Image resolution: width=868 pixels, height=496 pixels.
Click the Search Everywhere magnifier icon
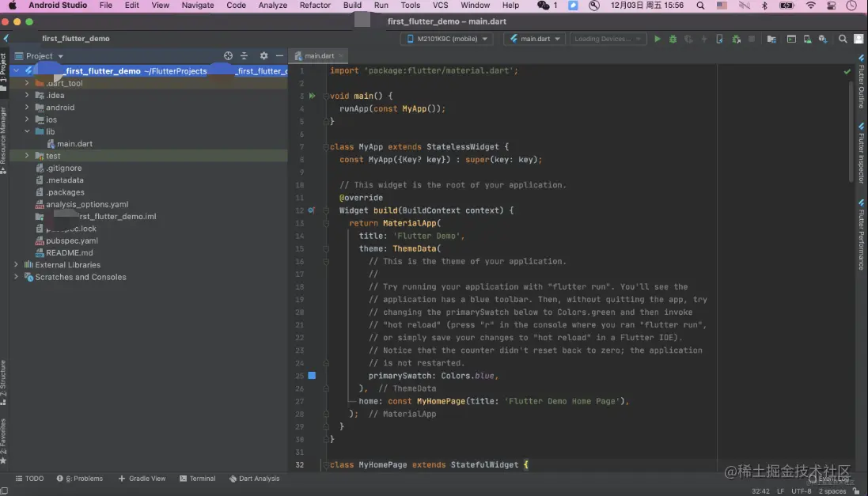[843, 39]
